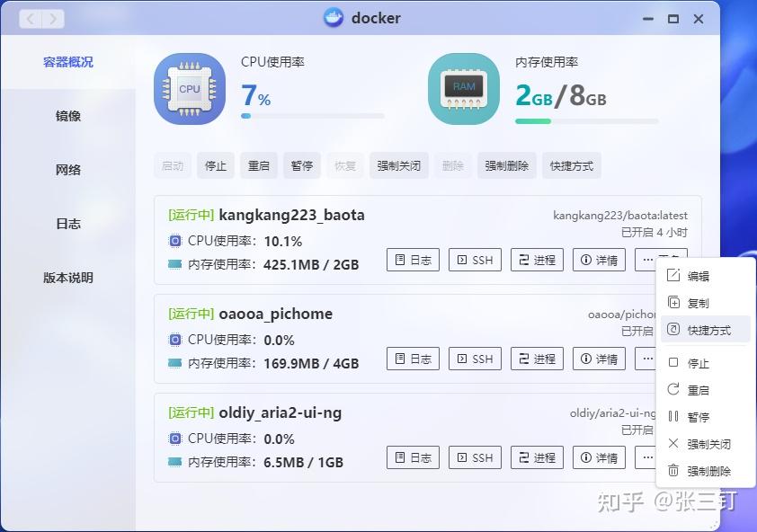Open 进程 process view for oaooa_pichome
The width and height of the screenshot is (757, 532).
(536, 359)
